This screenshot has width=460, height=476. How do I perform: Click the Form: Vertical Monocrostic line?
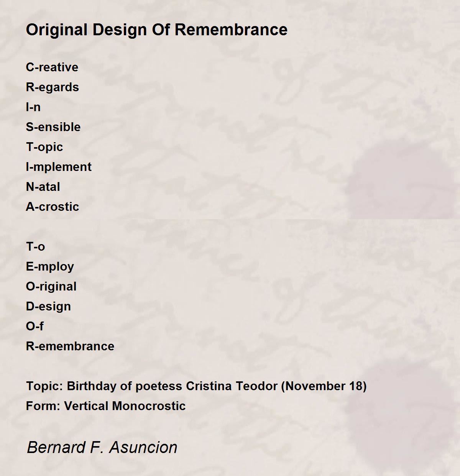coord(105,406)
